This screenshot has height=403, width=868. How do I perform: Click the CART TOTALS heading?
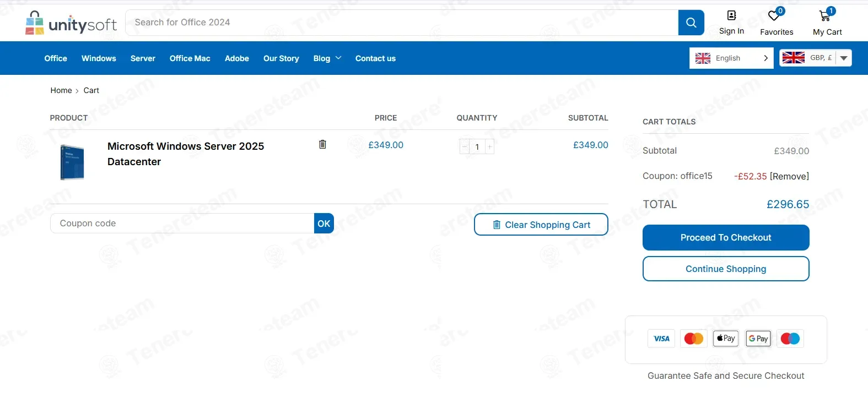(669, 122)
